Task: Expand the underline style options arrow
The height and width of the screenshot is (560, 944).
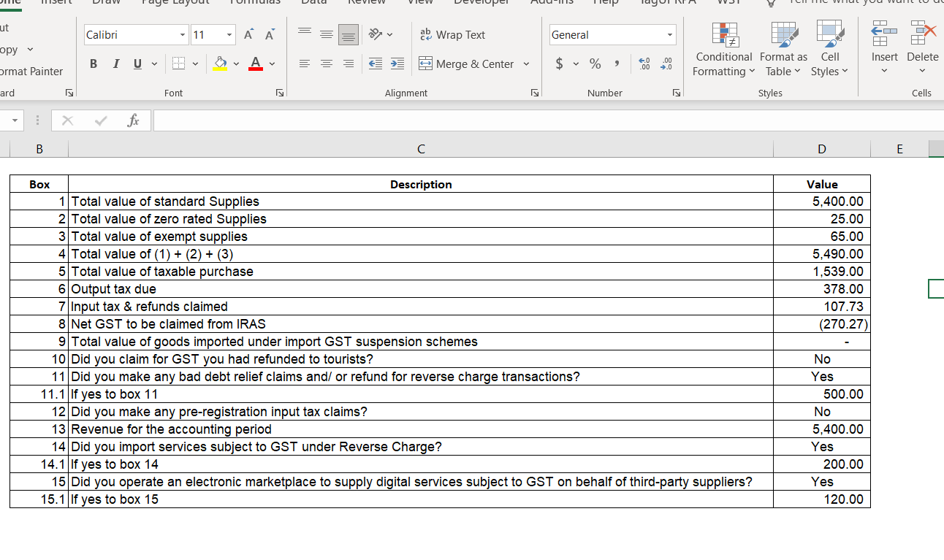Action: (154, 64)
